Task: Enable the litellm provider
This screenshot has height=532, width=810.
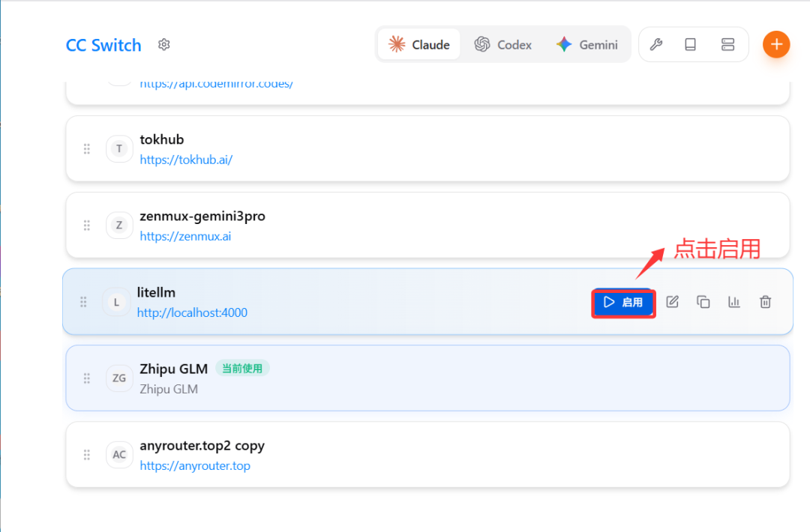Action: [x=623, y=303]
